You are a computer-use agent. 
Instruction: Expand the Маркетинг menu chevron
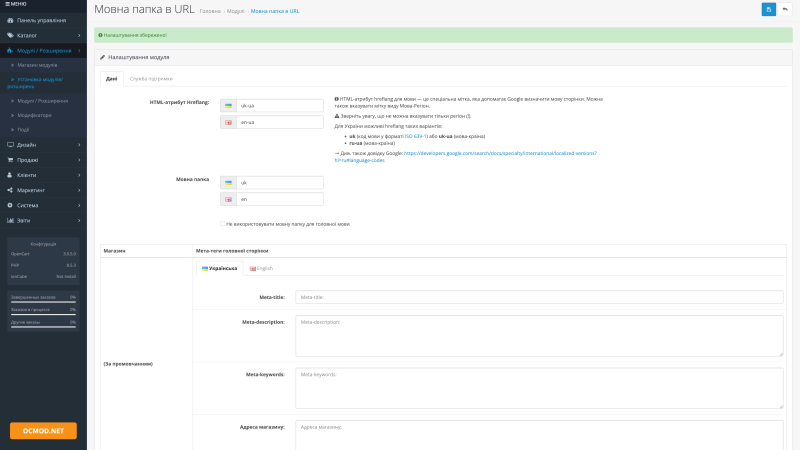[79, 190]
